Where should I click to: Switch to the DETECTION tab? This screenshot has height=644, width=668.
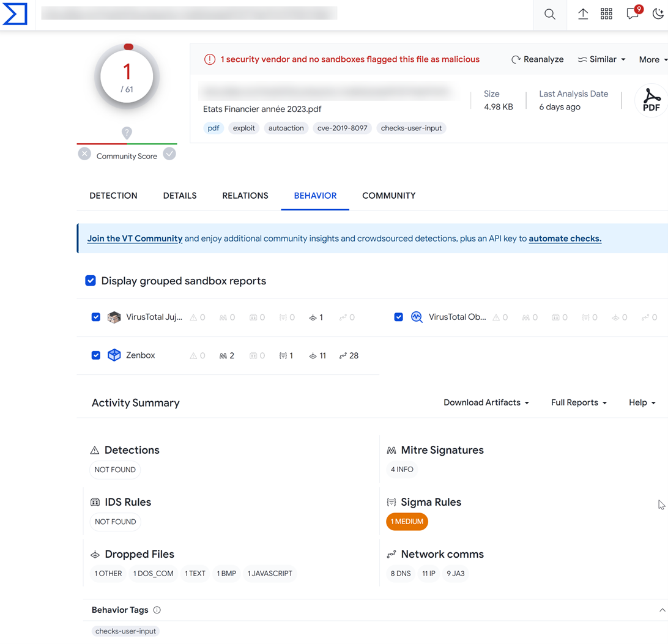113,196
